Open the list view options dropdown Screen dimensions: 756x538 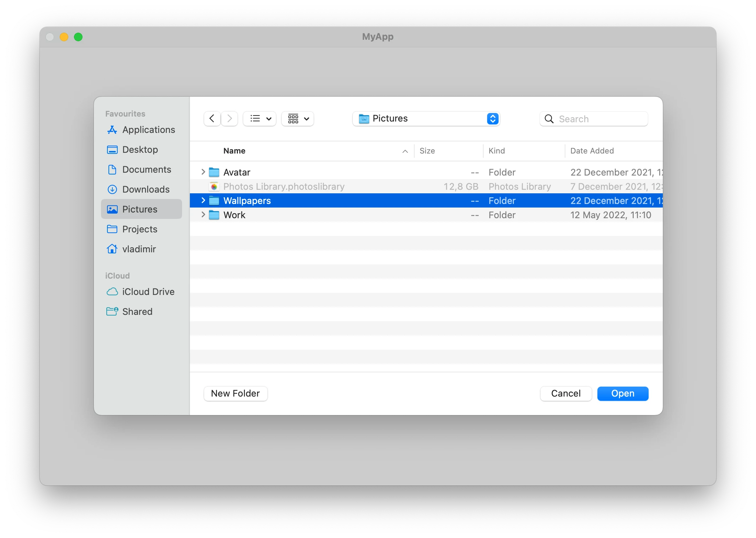(259, 119)
